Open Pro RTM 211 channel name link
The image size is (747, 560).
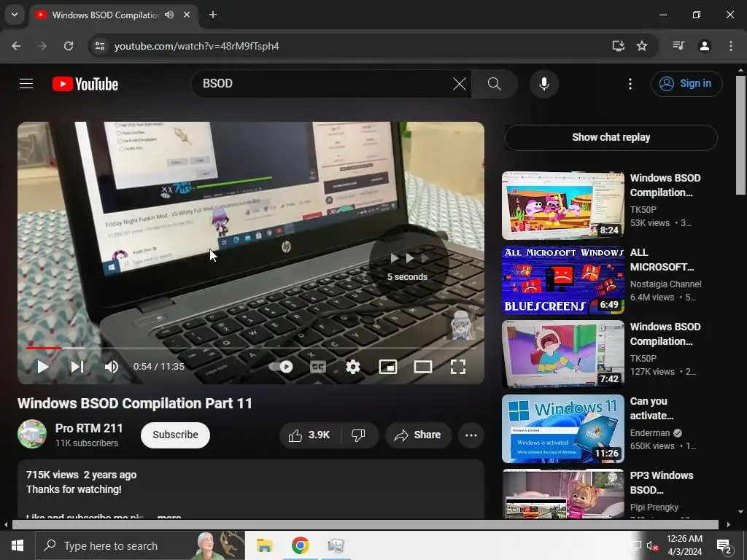88,428
